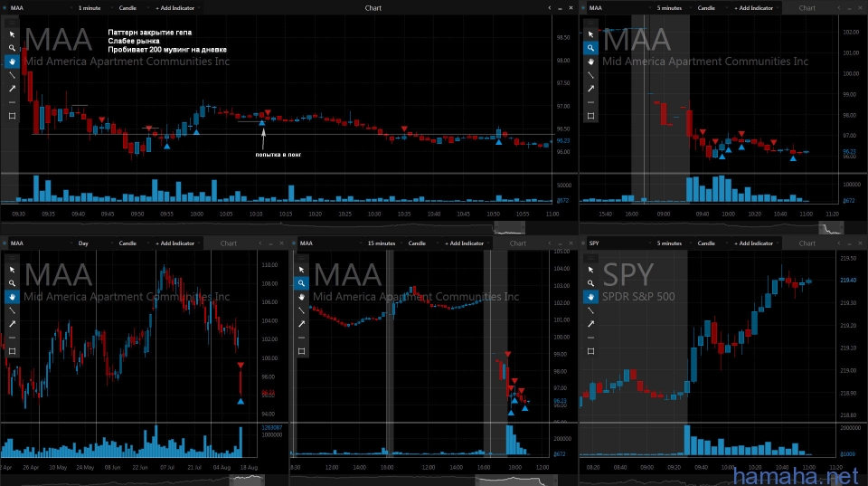Viewport: 868px width, 486px height.
Task: Pick the rectangle tool in MAA 15 minutes chart
Action: pyautogui.click(x=301, y=351)
